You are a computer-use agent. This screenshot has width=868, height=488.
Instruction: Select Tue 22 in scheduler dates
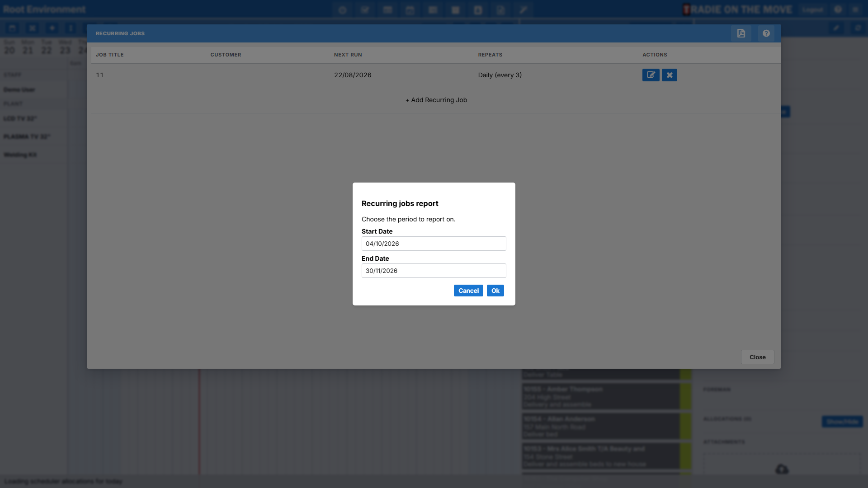[47, 47]
